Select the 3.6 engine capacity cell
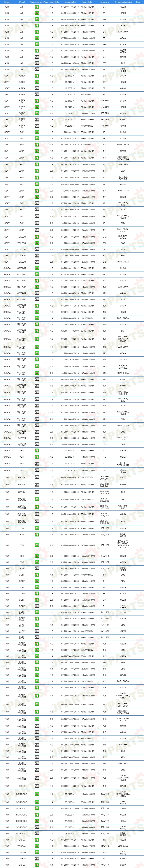This screenshot has height=868, width=144. pos(52,562)
